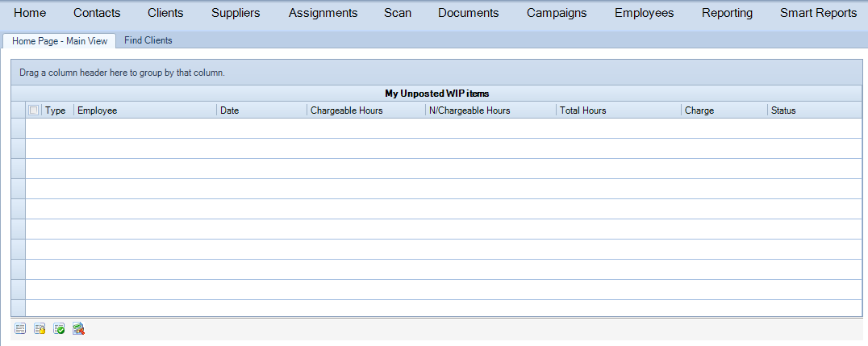The image size is (868, 346).
Task: Open the Campaigns menu
Action: coord(557,13)
